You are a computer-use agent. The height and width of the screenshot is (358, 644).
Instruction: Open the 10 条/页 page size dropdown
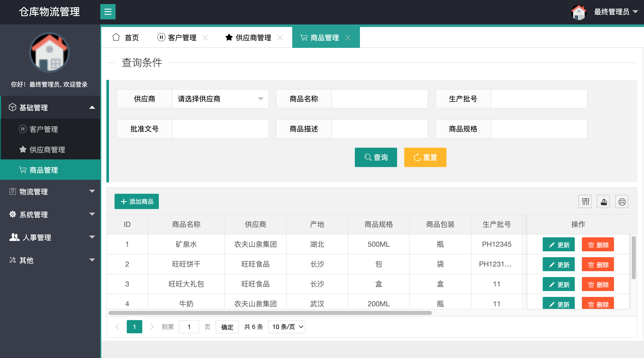tap(287, 327)
